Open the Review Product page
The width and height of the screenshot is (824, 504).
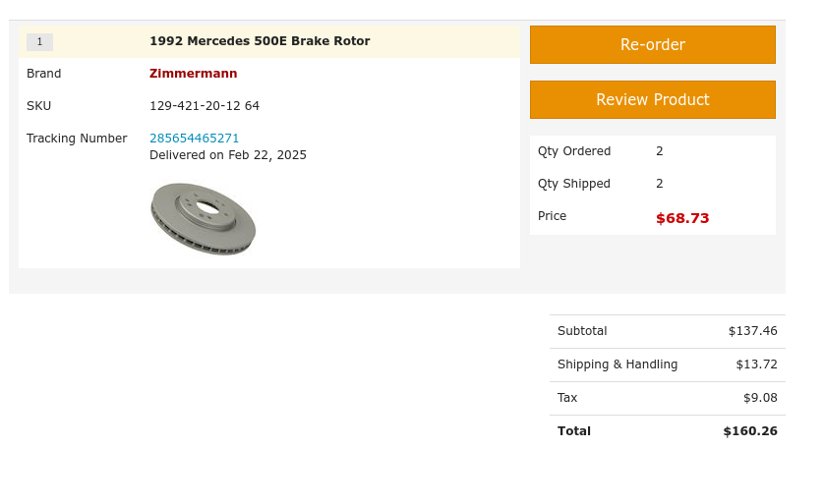[x=652, y=100]
